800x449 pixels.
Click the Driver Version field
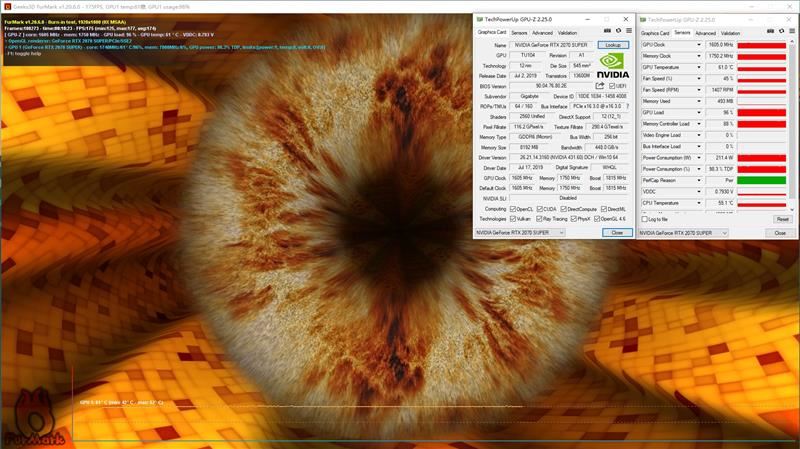point(570,157)
